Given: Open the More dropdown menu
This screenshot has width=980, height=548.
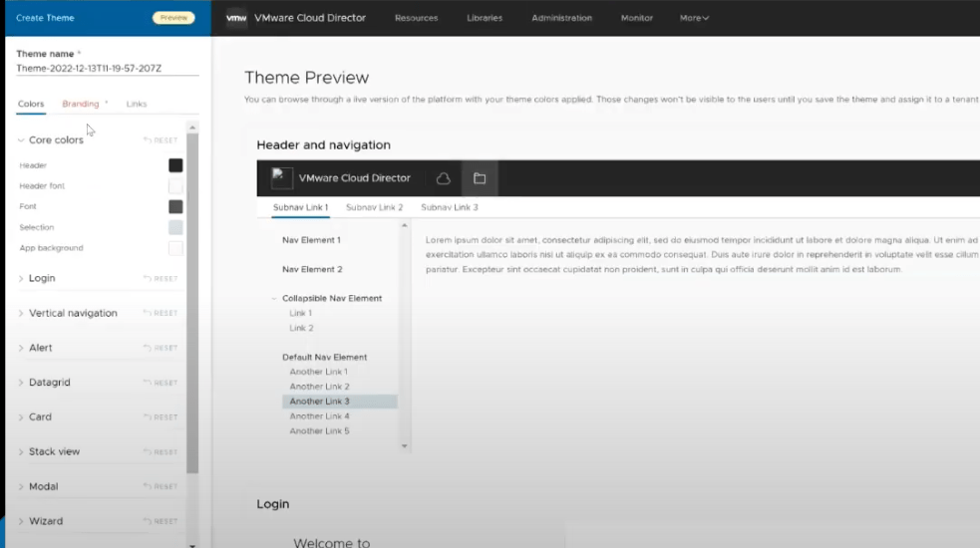Looking at the screenshot, I should [x=694, y=18].
